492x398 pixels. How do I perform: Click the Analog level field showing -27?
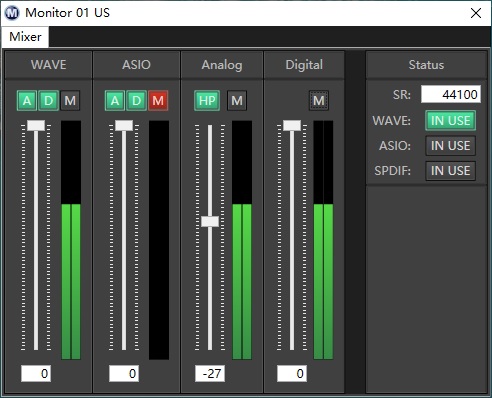[x=210, y=373]
